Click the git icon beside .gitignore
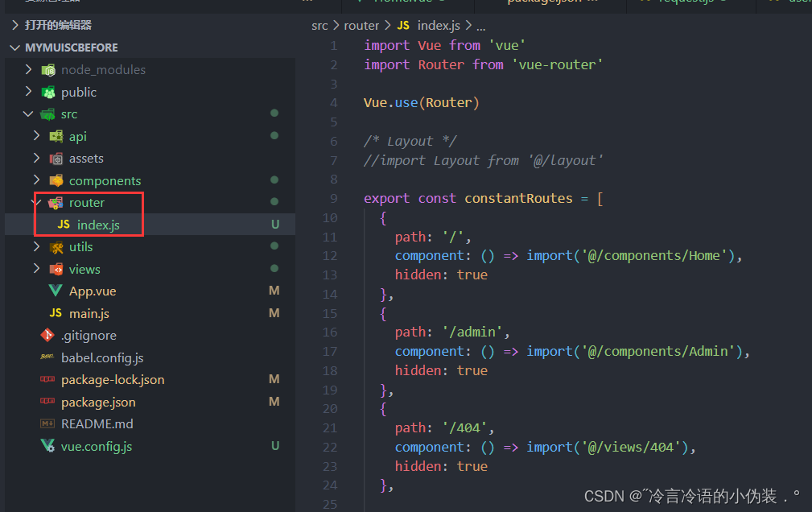This screenshot has width=812, height=512. click(47, 335)
